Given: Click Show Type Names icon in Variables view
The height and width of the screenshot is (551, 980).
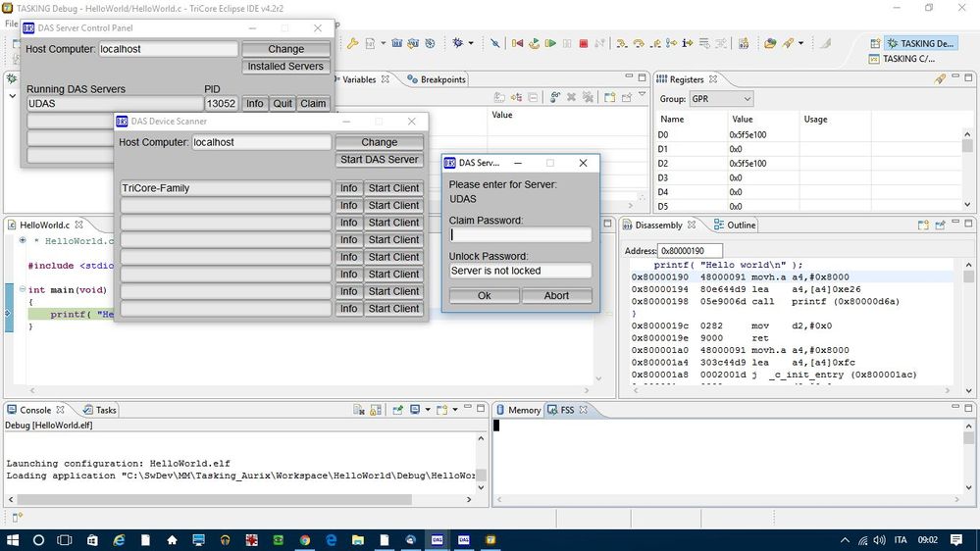Looking at the screenshot, I should coord(498,97).
